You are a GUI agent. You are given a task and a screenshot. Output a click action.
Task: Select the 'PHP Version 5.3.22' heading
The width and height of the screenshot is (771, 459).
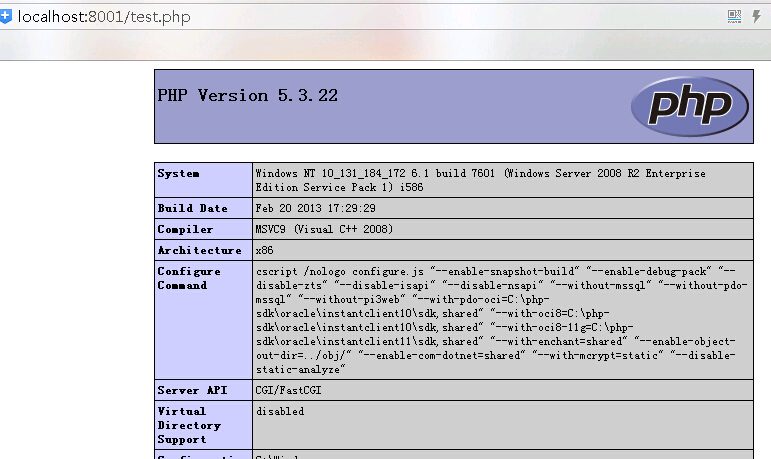(247, 95)
